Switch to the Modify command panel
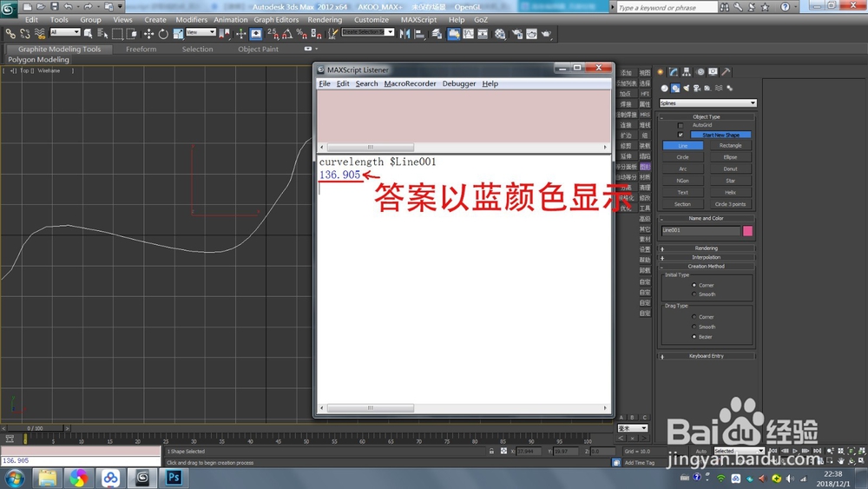This screenshot has width=868, height=489. [x=674, y=72]
